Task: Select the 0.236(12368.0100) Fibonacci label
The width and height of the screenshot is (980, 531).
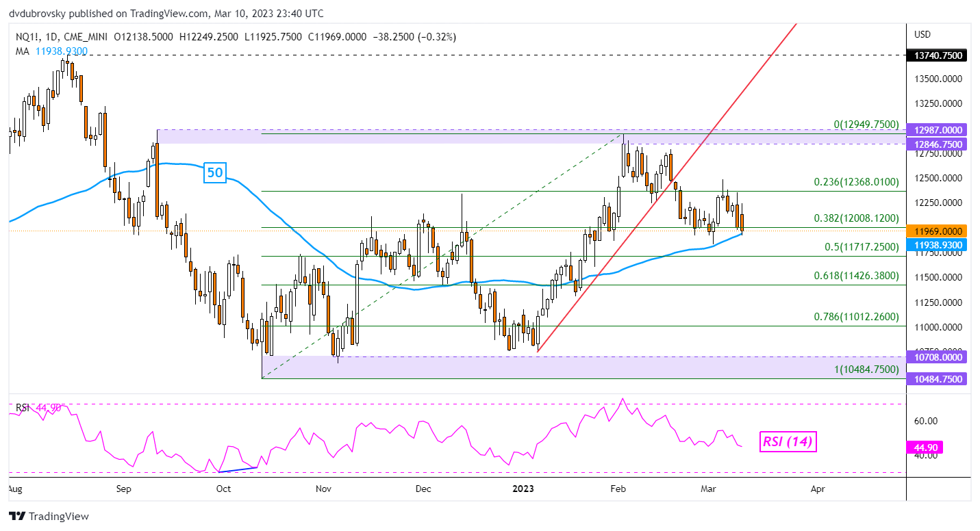Action: tap(855, 182)
